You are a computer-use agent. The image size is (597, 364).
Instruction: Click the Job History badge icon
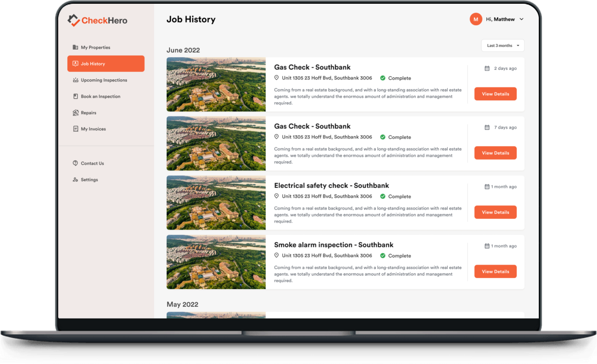click(x=75, y=64)
